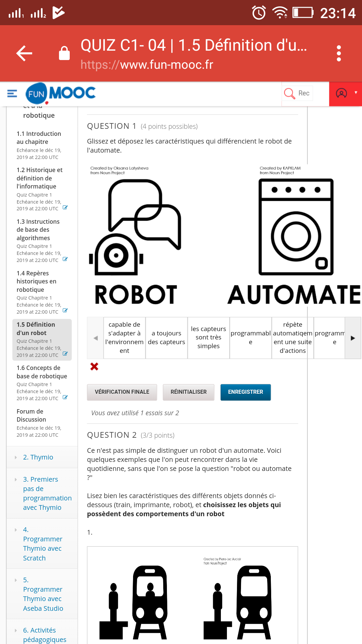Click the red incorrect-answer X mark
Image resolution: width=362 pixels, height=644 pixels.
coord(94,367)
